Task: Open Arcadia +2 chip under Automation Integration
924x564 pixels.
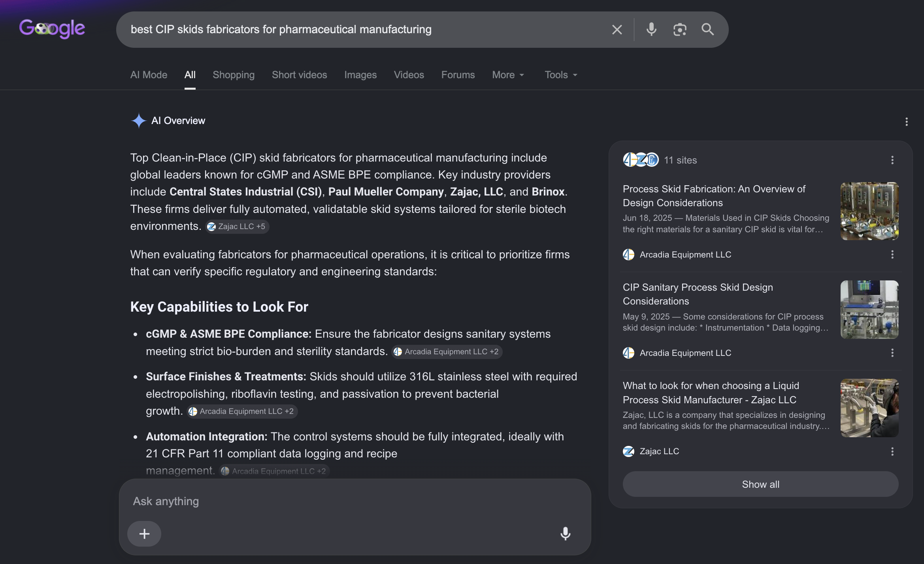Action: 274,471
